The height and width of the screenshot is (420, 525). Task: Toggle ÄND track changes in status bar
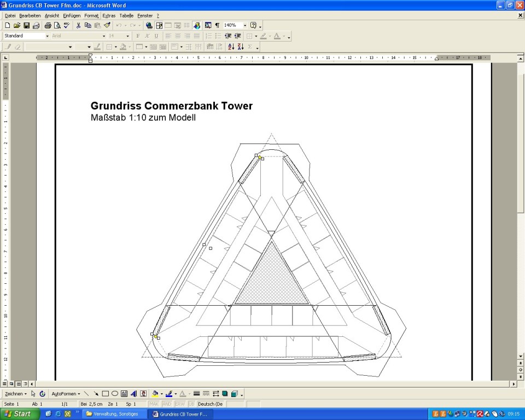167,404
